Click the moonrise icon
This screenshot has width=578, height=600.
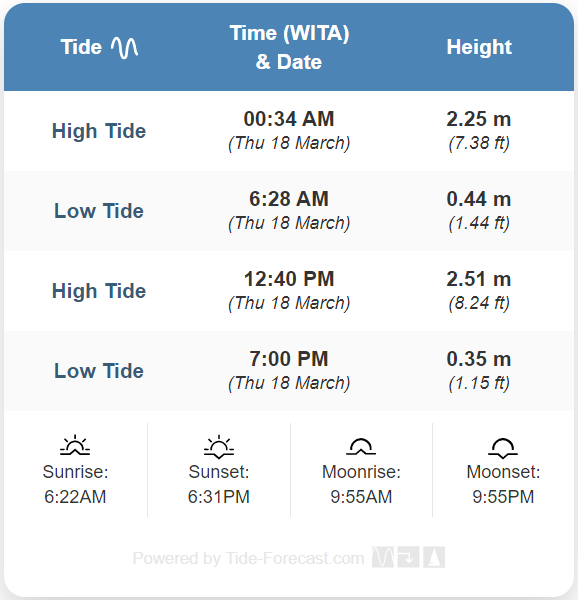pyautogui.click(x=361, y=447)
